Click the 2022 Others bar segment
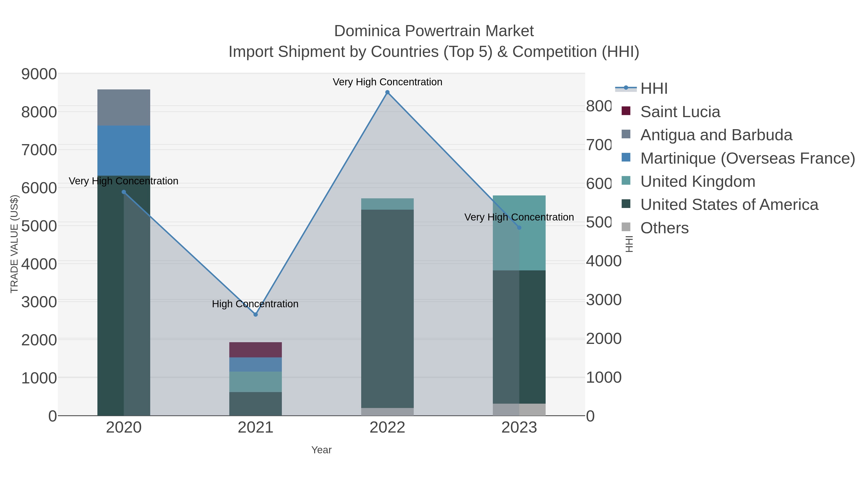 [387, 412]
